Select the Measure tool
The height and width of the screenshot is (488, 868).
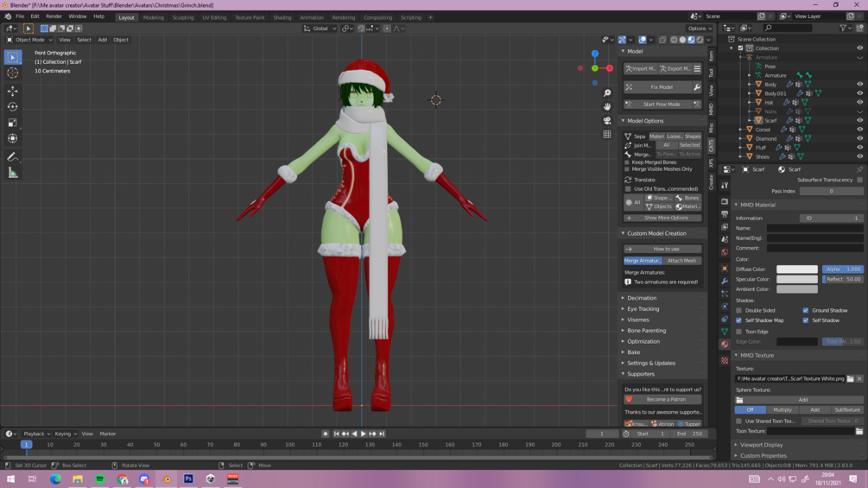pos(13,174)
